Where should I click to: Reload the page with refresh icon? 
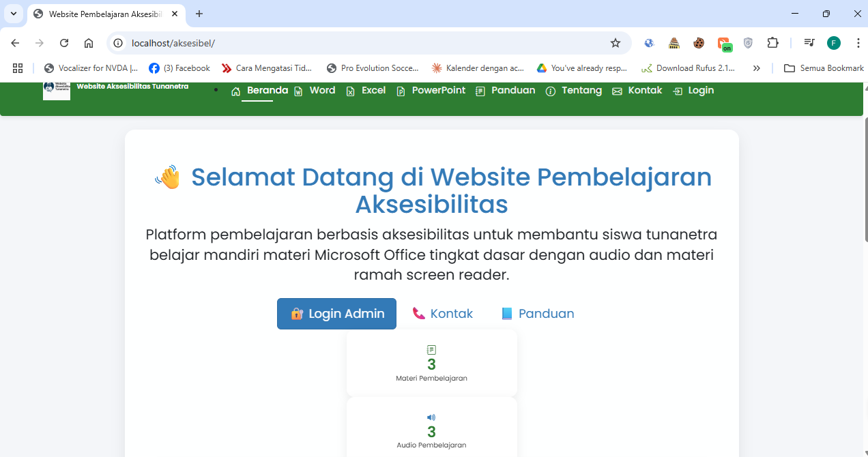point(64,43)
